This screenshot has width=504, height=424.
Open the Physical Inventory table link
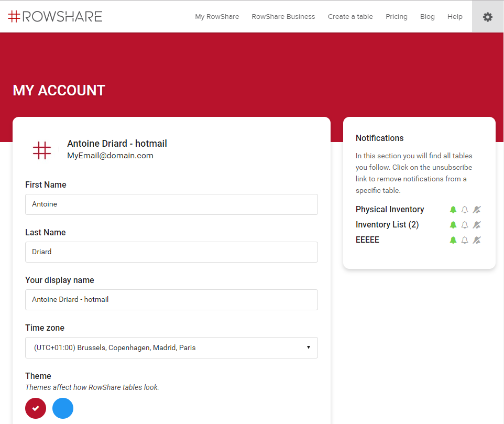(x=390, y=210)
